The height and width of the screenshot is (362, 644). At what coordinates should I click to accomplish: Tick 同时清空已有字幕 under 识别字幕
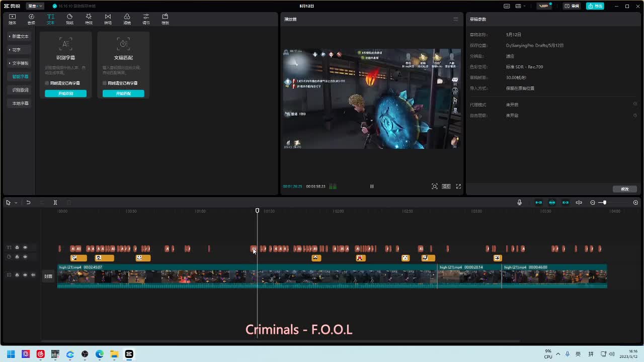coord(47,83)
